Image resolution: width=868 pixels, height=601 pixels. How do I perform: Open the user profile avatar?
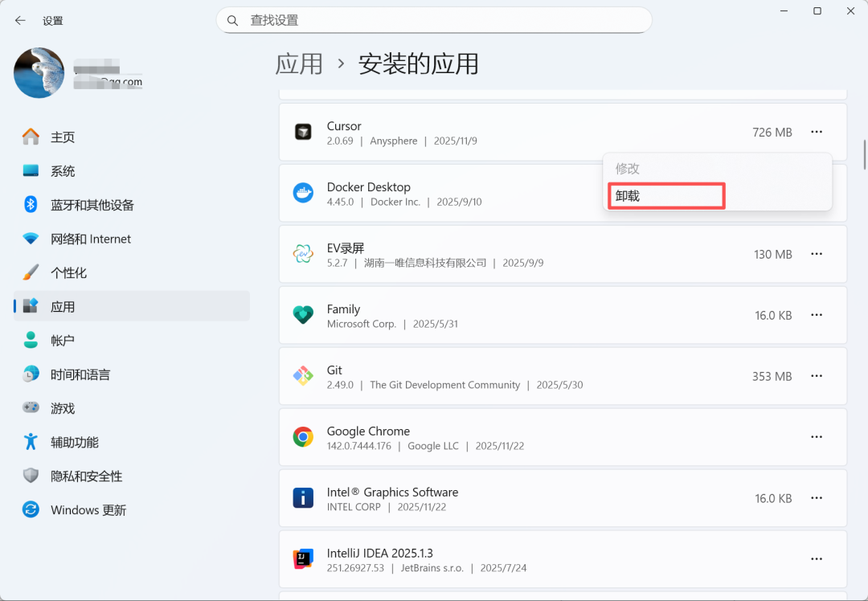coord(39,72)
